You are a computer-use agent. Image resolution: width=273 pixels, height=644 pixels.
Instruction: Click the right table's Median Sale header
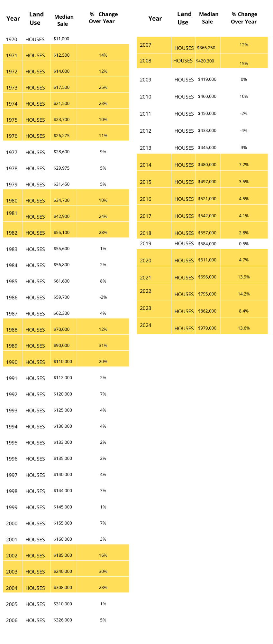208,18
